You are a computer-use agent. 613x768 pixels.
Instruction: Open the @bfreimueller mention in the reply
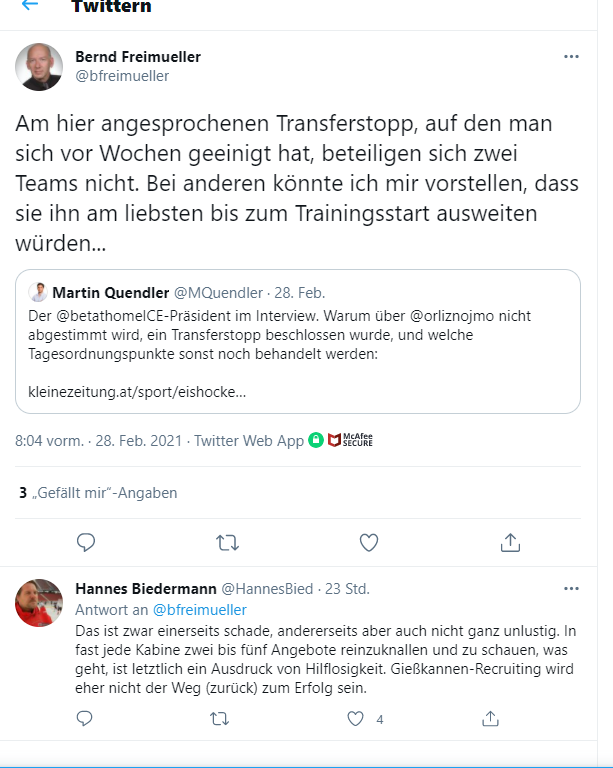[199, 609]
